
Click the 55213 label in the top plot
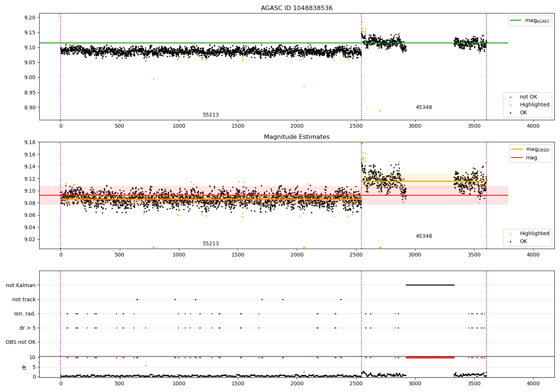point(211,115)
